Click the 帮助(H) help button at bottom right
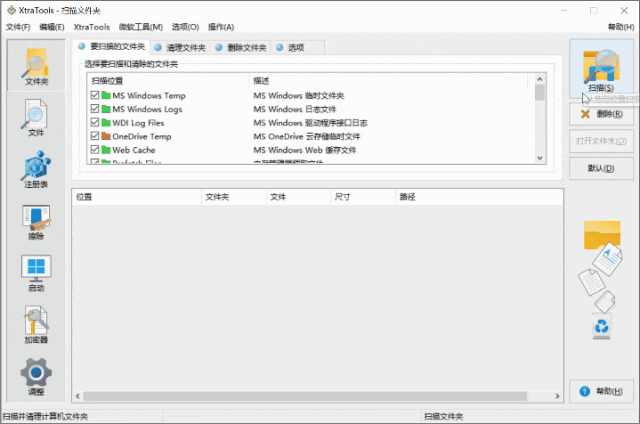The height and width of the screenshot is (424, 640). tap(601, 391)
